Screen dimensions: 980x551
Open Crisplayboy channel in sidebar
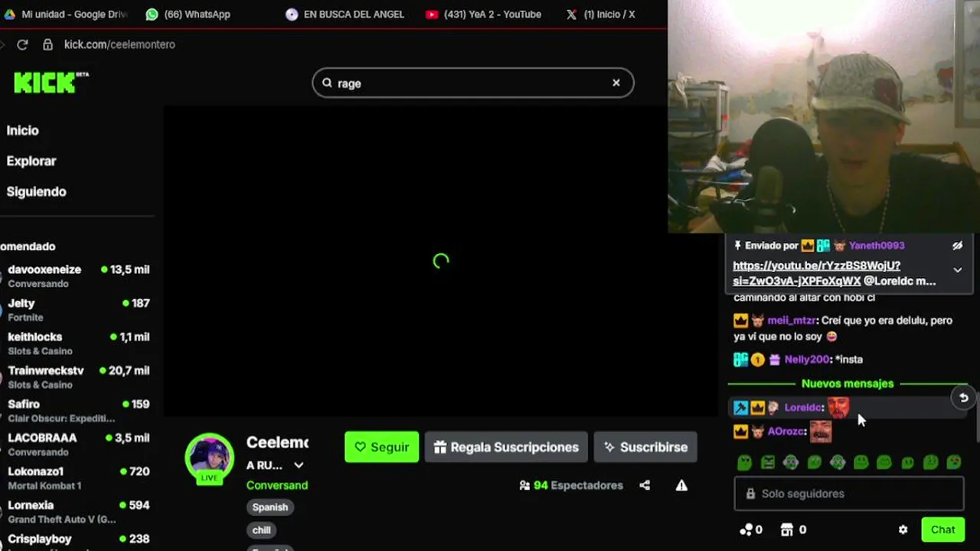pyautogui.click(x=77, y=540)
